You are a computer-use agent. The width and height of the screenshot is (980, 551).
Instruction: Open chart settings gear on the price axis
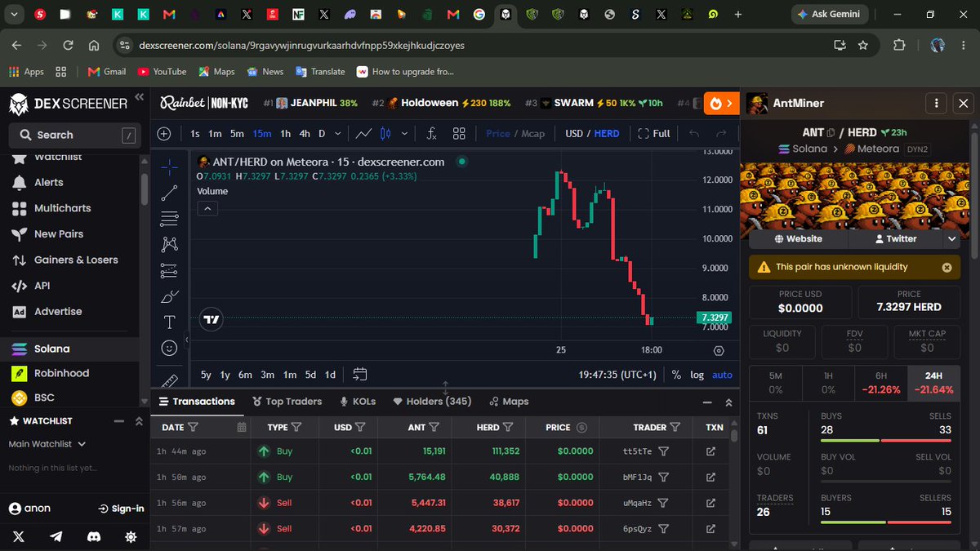719,350
